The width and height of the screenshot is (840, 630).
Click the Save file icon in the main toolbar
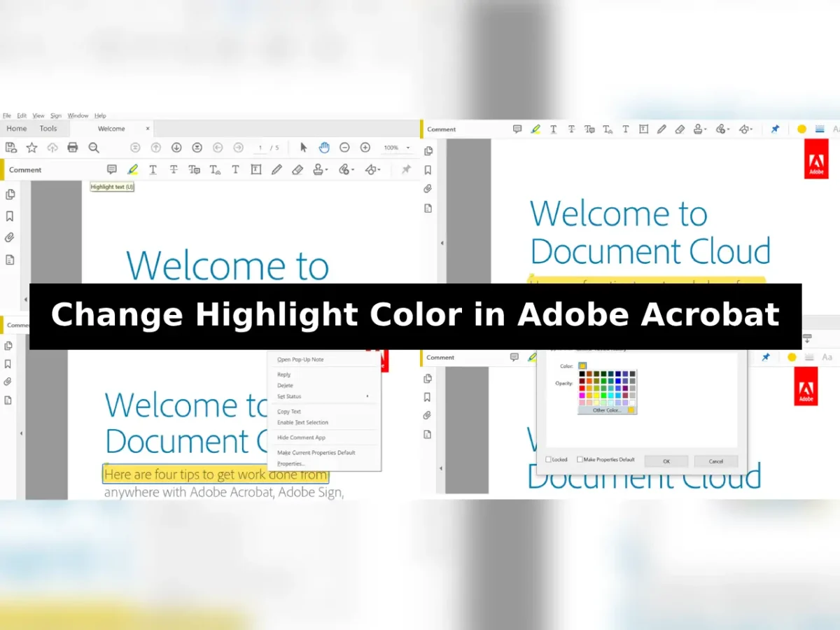click(10, 147)
